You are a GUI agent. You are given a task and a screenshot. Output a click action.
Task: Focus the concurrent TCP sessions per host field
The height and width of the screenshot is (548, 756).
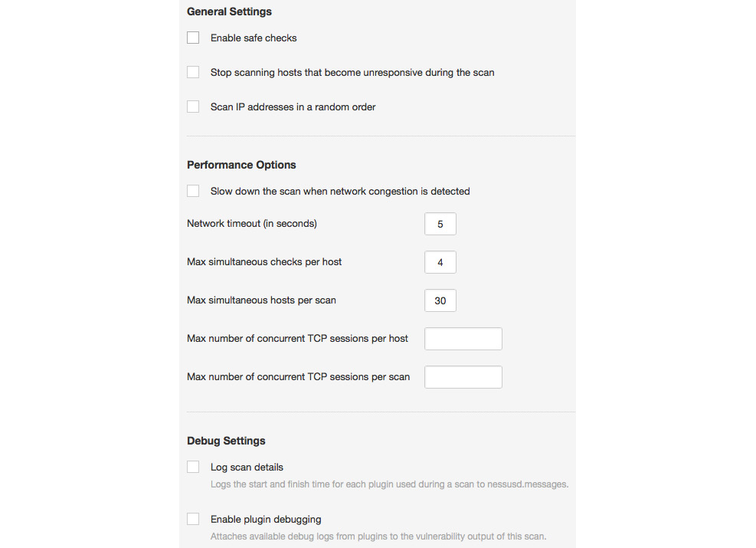coord(463,339)
